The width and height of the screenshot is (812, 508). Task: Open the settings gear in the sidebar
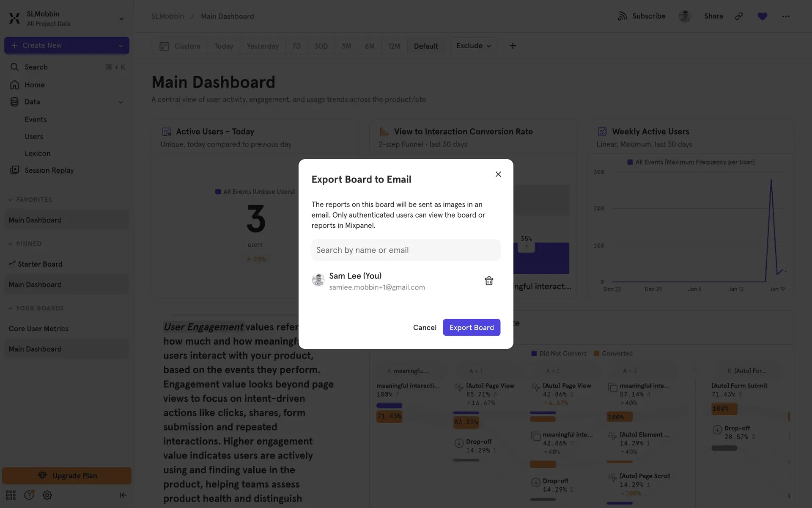coord(47,495)
